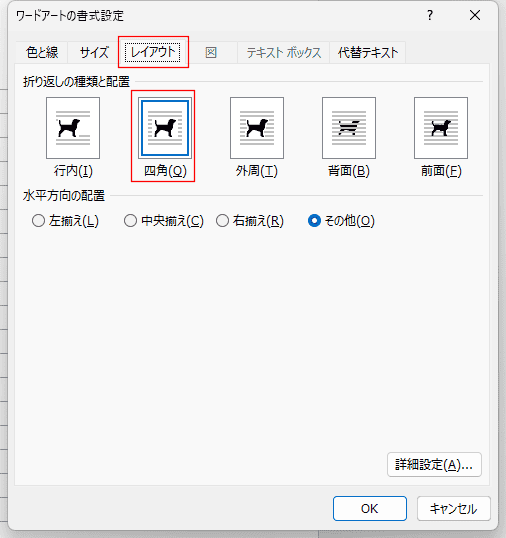Screen dimensions: 506x538
Task: Enable 中央揃え center alignment radio button
Action: point(130,221)
